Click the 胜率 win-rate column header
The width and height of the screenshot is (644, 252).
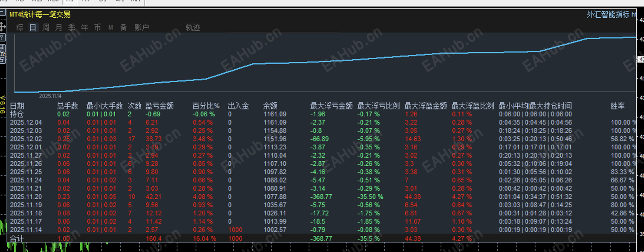tap(617, 106)
